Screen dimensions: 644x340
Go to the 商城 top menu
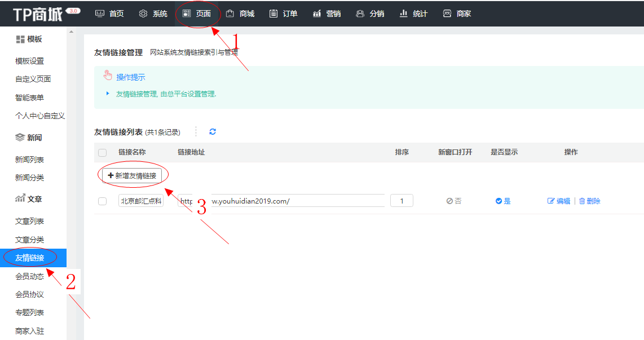tap(240, 14)
